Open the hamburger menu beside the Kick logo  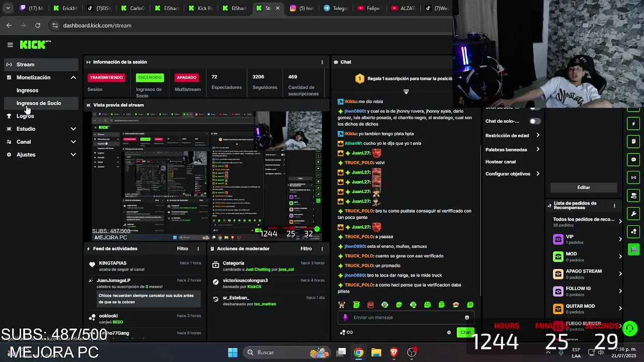coord(10,45)
